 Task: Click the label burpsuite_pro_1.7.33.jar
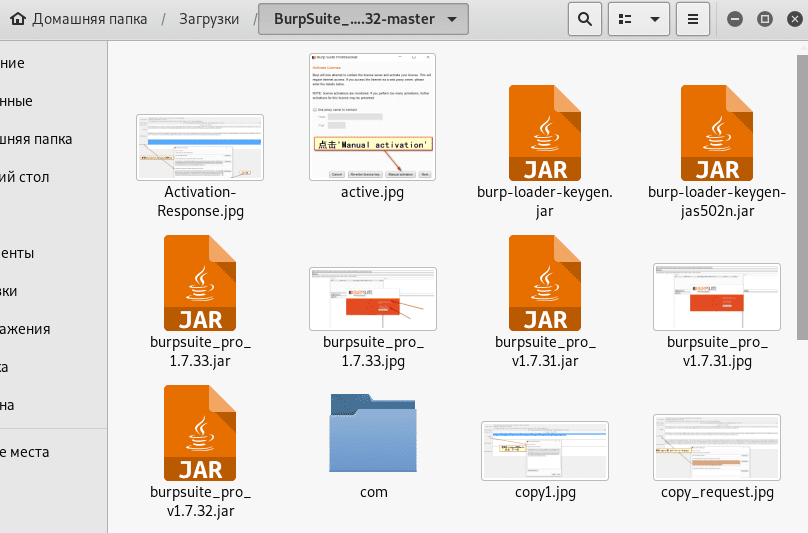200,352
